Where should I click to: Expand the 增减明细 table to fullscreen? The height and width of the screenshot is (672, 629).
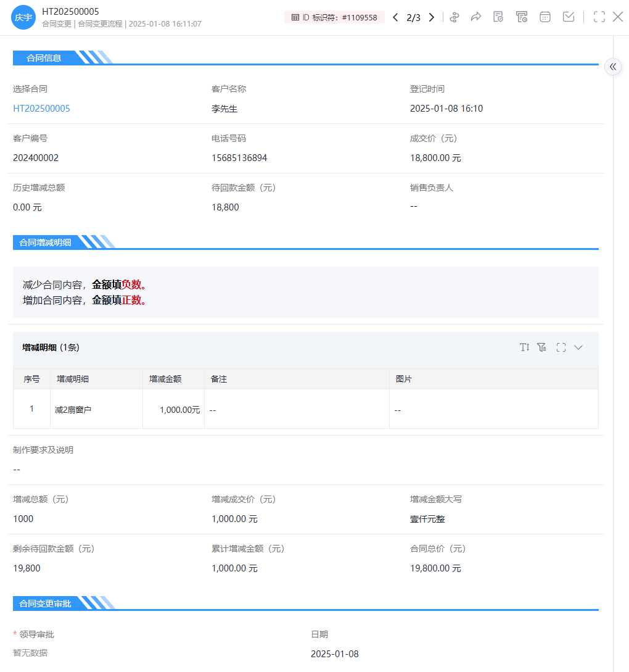561,347
